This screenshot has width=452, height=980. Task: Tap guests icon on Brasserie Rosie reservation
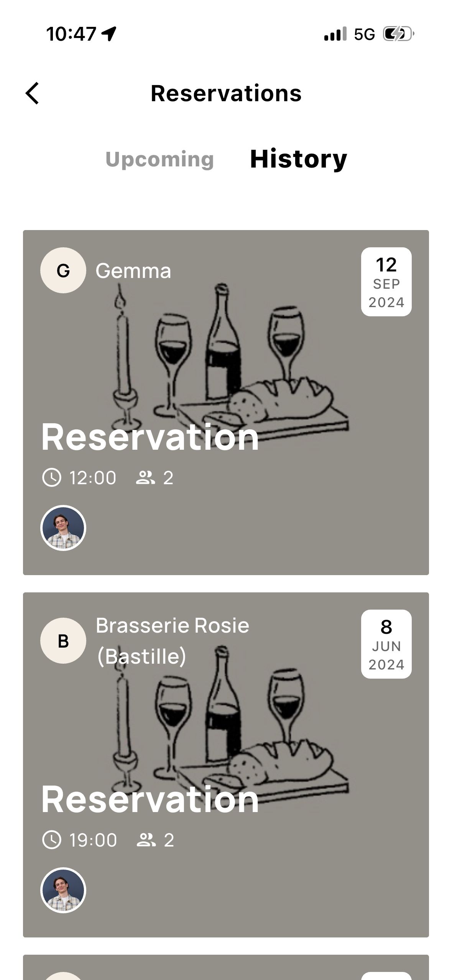coord(146,840)
